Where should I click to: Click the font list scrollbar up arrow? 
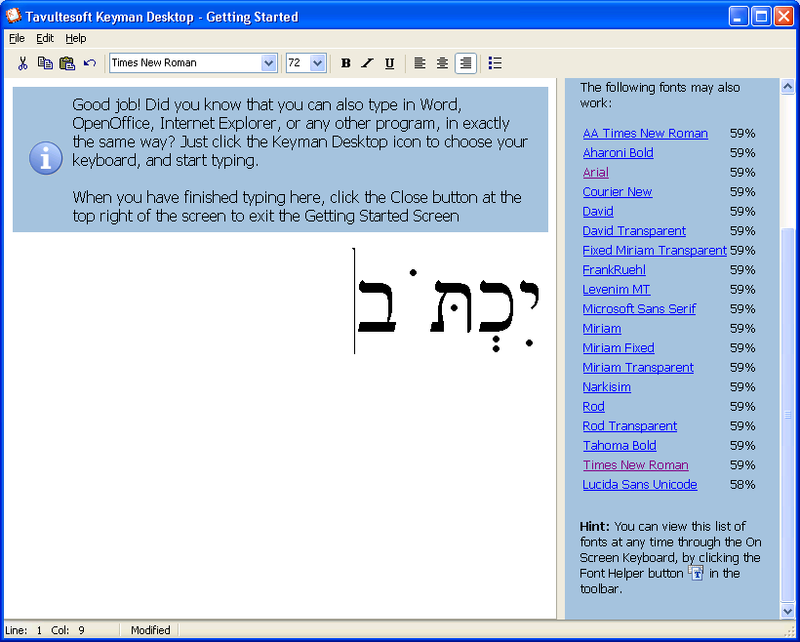point(787,87)
